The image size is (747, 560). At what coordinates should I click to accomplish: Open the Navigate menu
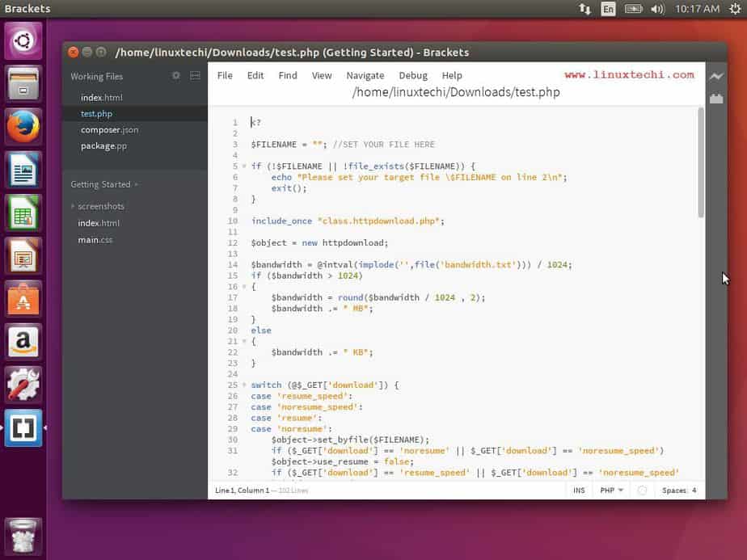click(365, 75)
